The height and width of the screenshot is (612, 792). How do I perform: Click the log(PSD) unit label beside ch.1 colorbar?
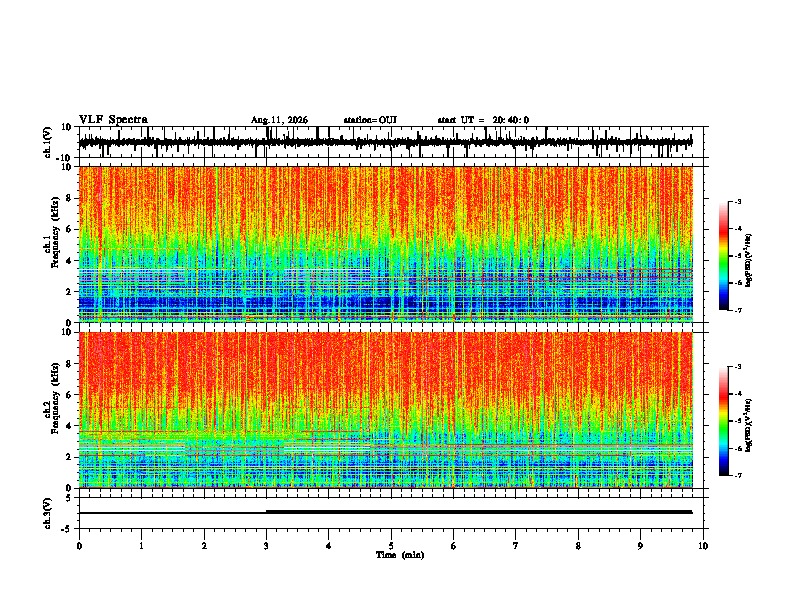(749, 260)
